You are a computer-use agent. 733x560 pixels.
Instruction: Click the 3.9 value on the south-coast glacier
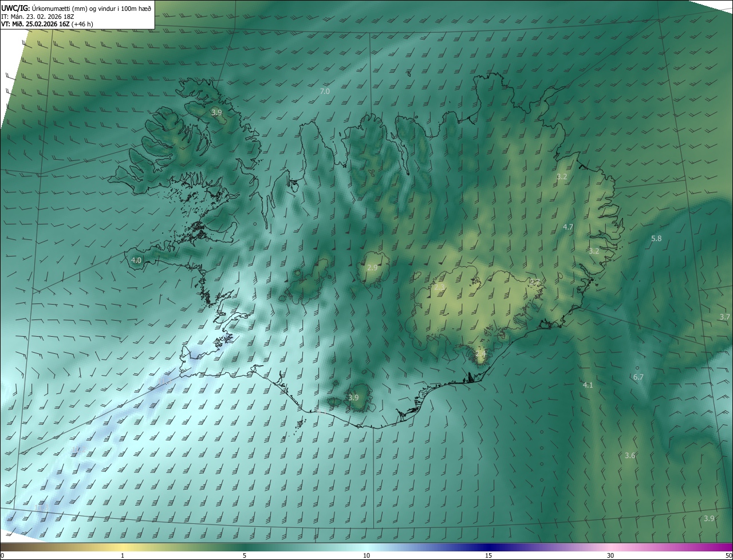click(353, 397)
